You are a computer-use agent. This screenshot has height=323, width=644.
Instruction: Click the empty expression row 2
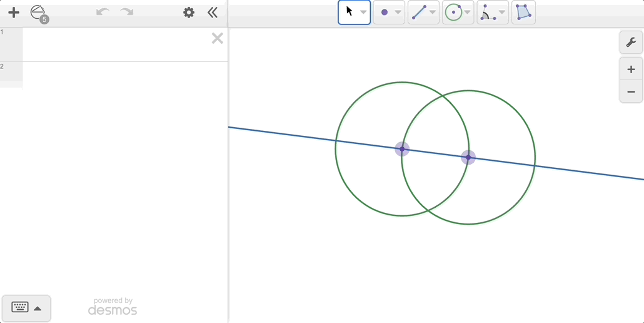[124, 74]
